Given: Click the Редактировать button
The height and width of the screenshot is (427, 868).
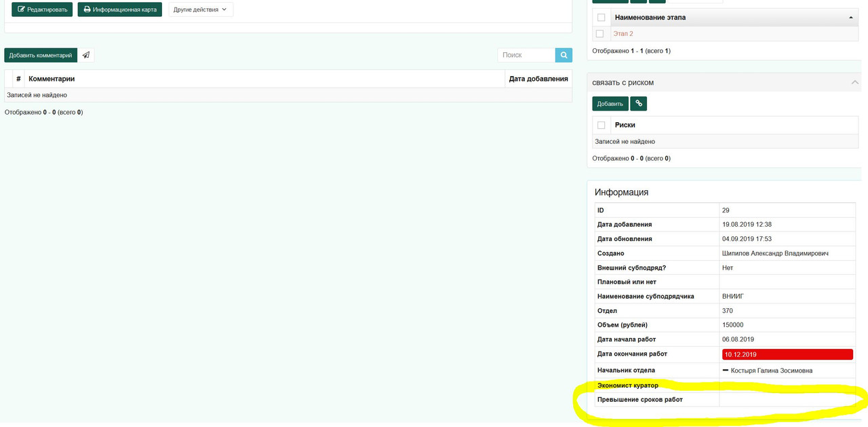Looking at the screenshot, I should [42, 10].
